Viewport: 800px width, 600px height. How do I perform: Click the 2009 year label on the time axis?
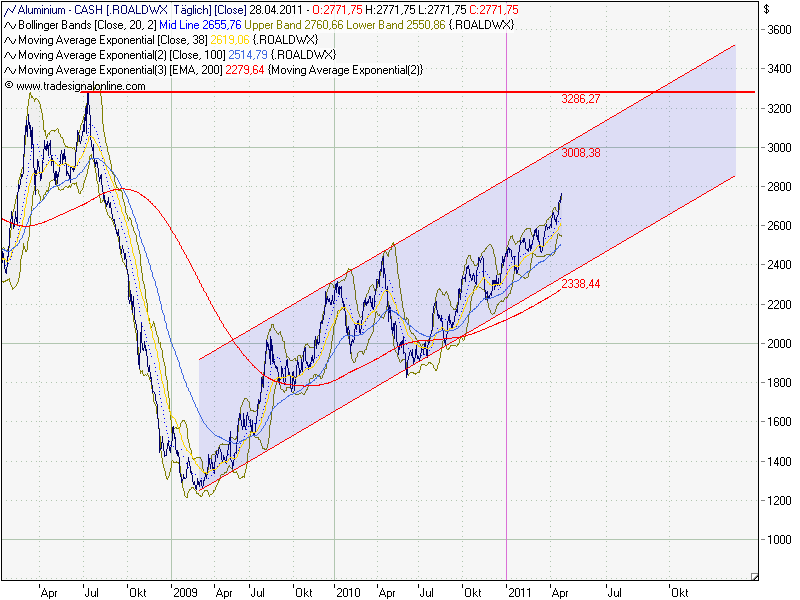coord(185,592)
